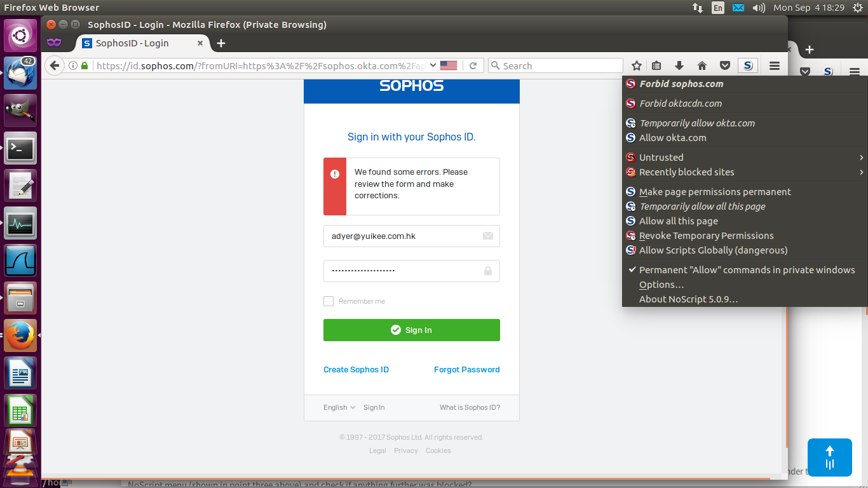This screenshot has height=488, width=868.
Task: Select Forbid oktacdn.com
Action: point(745,104)
